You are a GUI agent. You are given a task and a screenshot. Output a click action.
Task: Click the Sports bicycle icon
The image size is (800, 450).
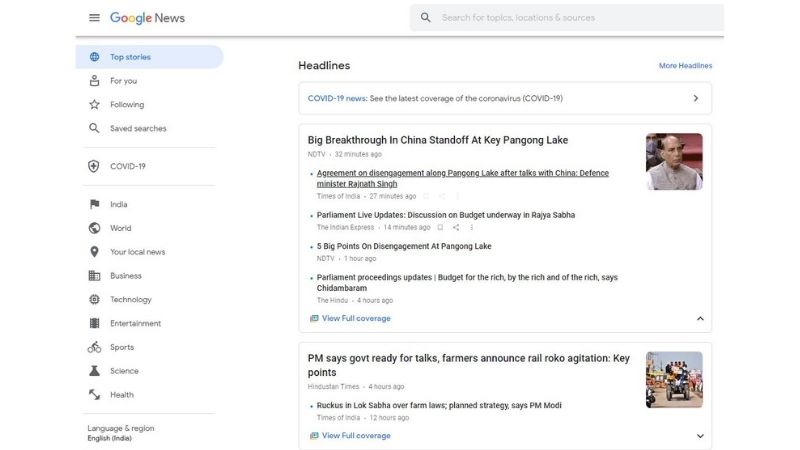tap(94, 347)
